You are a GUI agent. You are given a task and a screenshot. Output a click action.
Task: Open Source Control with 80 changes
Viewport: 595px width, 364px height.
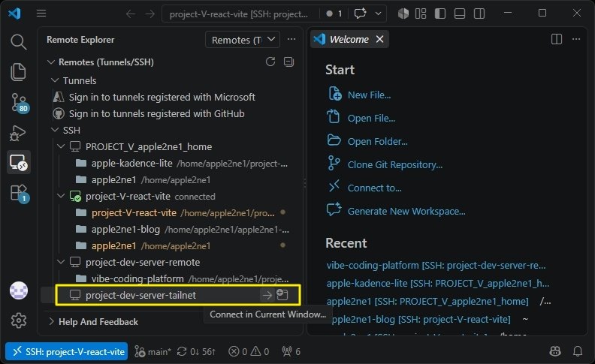18,102
